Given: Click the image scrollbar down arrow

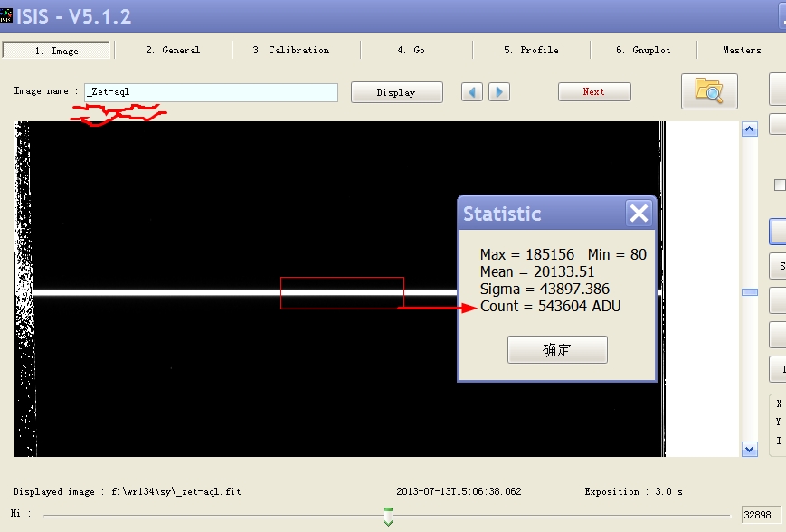Looking at the screenshot, I should click(x=749, y=449).
